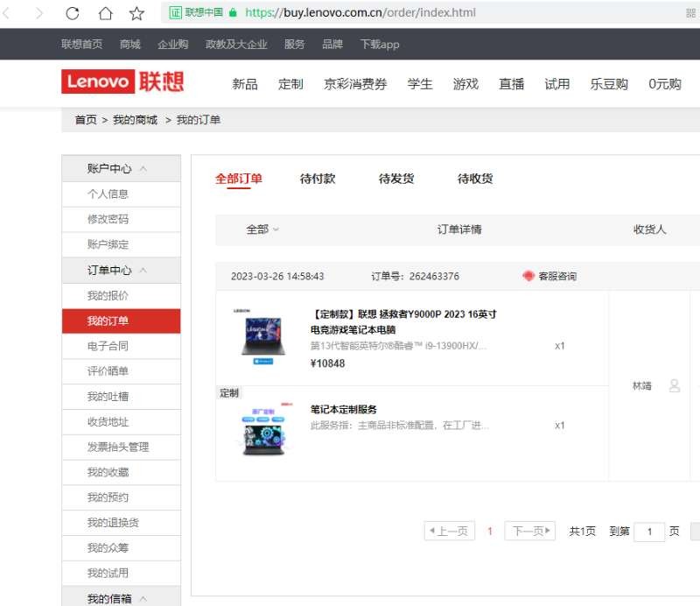Open 评价晒单 in the sidebar
Screen dimensions: 700x606
pos(122,371)
